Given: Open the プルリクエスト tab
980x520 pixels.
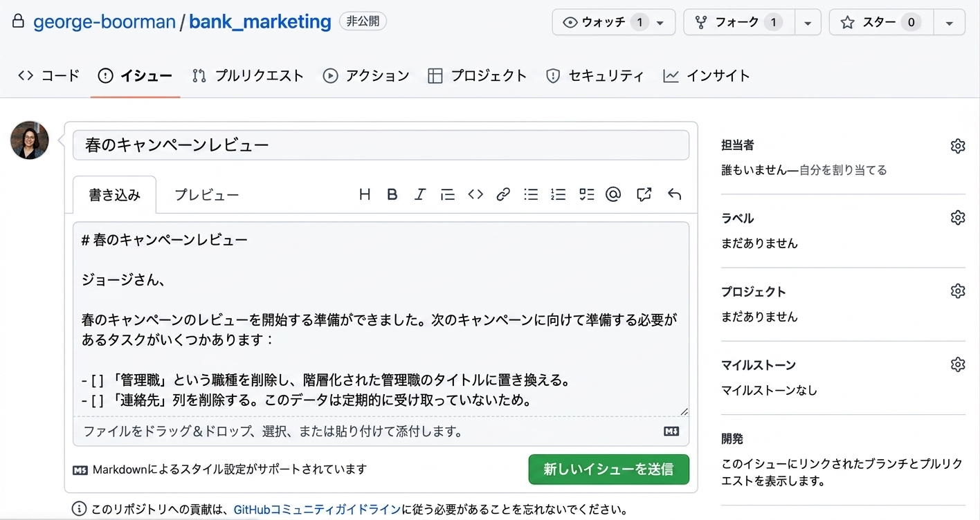Looking at the screenshot, I should pos(248,75).
